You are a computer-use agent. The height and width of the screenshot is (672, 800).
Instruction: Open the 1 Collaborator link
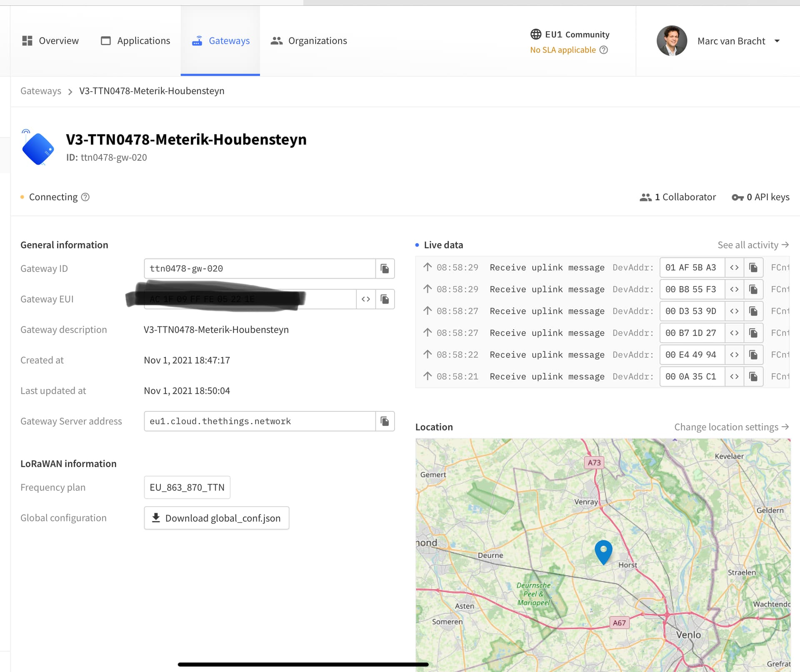(x=678, y=197)
